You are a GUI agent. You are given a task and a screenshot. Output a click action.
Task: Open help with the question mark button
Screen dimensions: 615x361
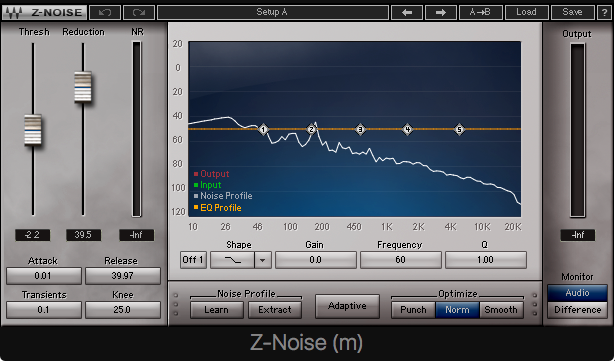point(604,13)
